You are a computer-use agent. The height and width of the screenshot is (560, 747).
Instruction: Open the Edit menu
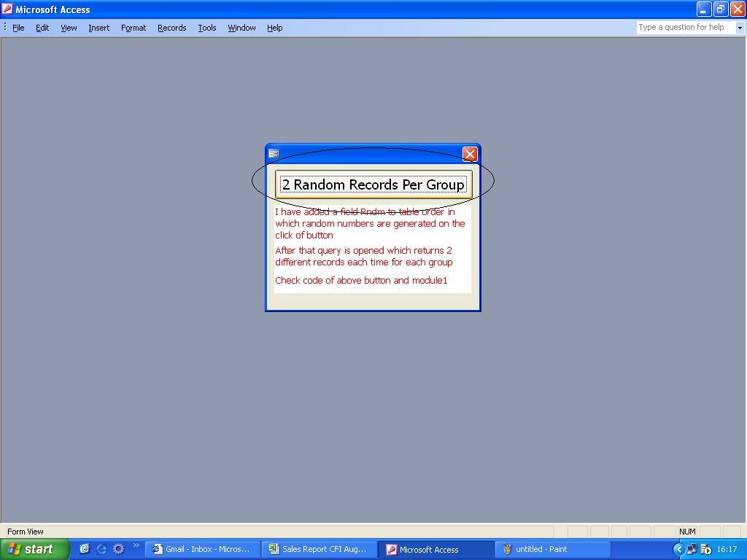pos(42,28)
